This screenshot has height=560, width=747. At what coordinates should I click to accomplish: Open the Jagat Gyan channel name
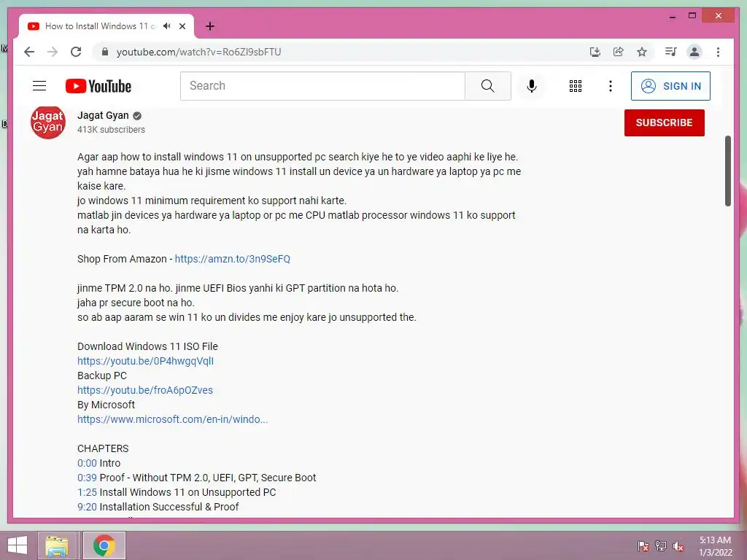click(103, 115)
